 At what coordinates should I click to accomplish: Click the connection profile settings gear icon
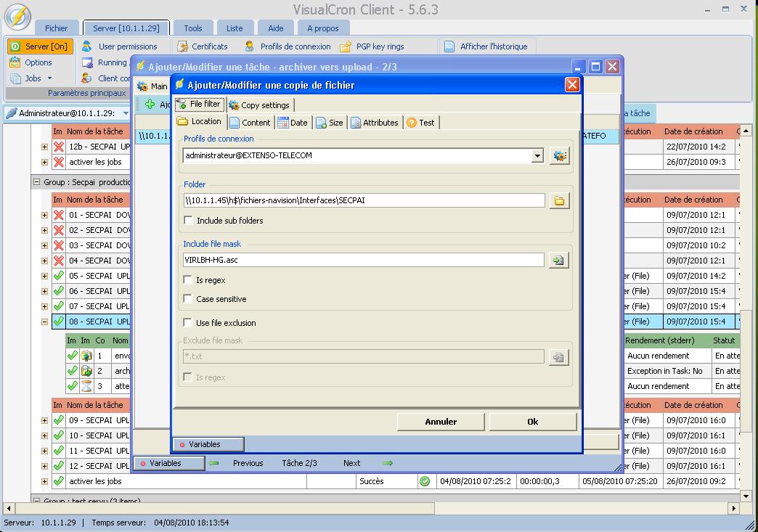point(558,156)
